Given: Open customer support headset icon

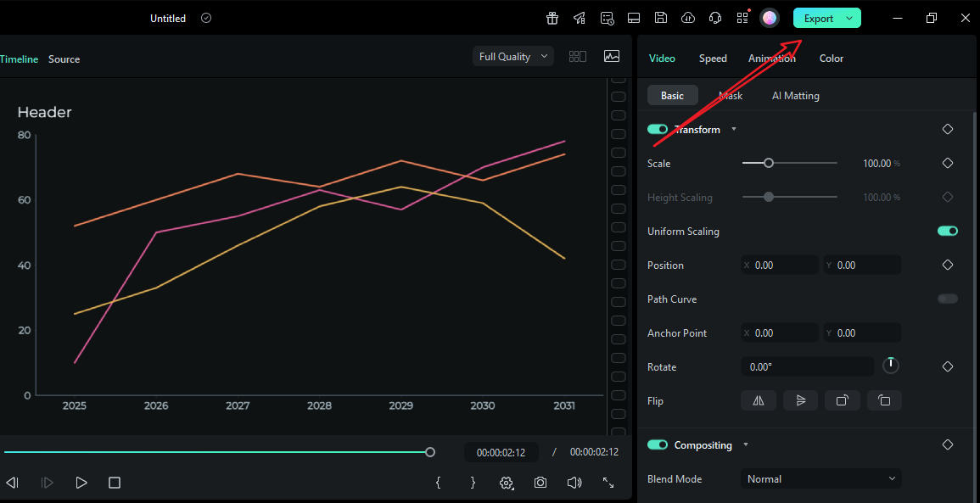Looking at the screenshot, I should [714, 17].
